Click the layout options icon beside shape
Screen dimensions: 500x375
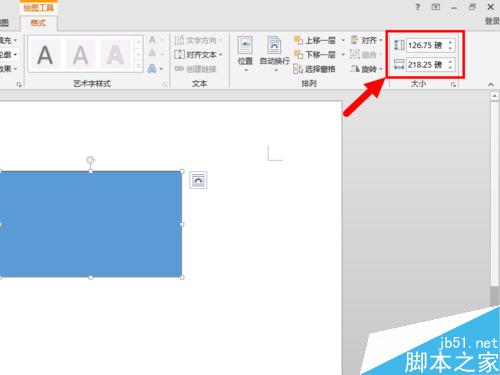pyautogui.click(x=198, y=180)
